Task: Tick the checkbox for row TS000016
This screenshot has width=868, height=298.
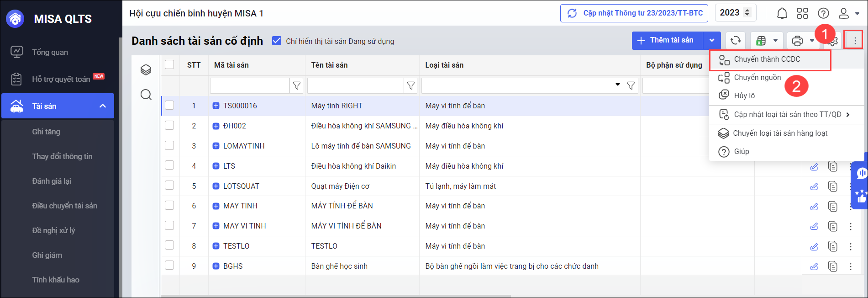Action: pyautogui.click(x=169, y=106)
